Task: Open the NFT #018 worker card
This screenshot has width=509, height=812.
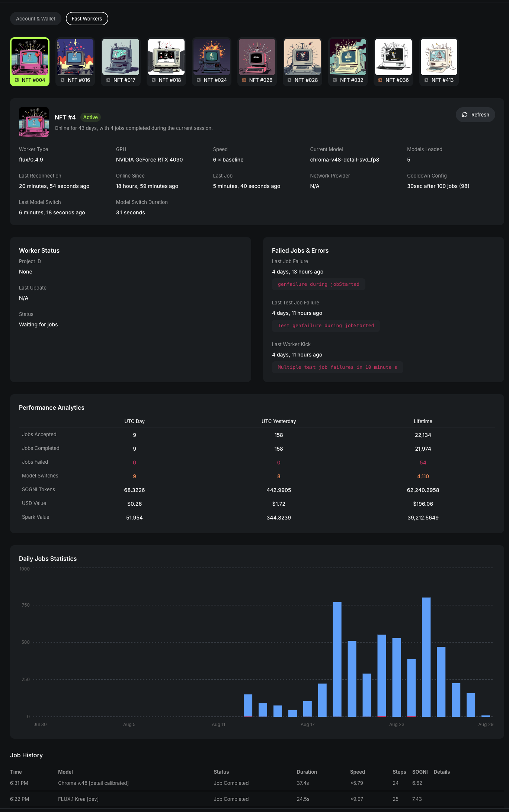Action: point(166,61)
